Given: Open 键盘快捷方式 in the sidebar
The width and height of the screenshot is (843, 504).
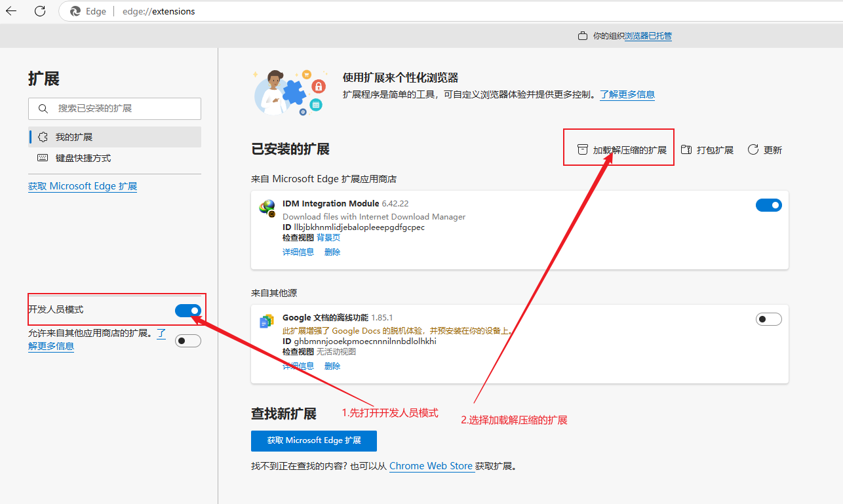Looking at the screenshot, I should pos(83,158).
